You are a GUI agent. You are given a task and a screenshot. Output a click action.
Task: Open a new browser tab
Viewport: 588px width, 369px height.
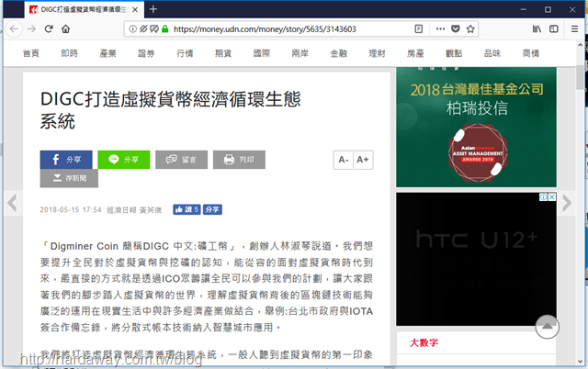point(153,9)
